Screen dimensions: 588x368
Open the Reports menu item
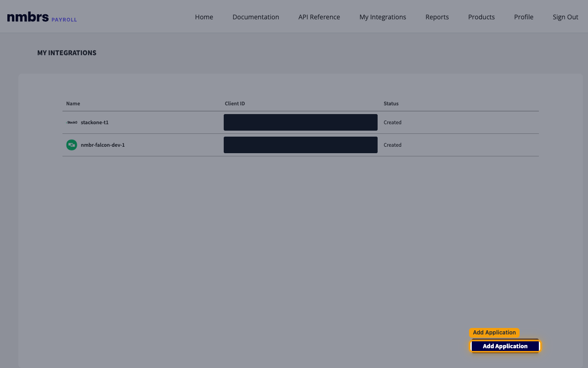(x=437, y=17)
